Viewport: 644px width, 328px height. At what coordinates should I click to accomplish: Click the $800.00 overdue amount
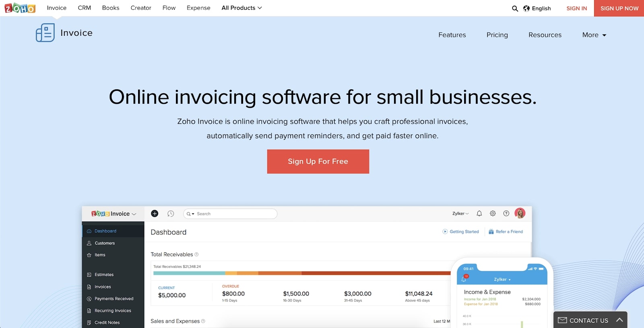(x=233, y=294)
